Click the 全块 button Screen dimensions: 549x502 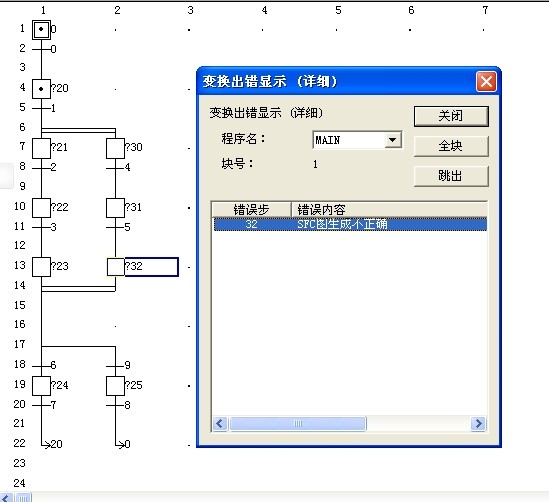click(x=451, y=146)
